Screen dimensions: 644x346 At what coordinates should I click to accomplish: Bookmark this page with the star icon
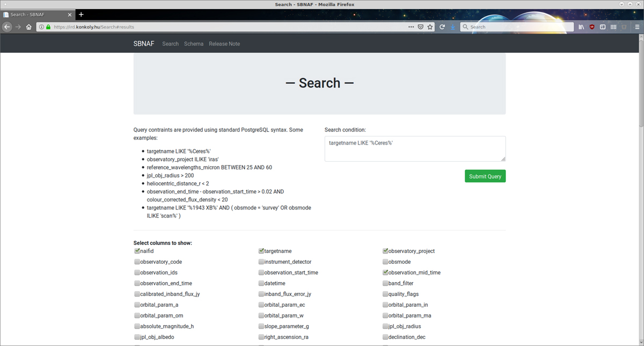430,27
